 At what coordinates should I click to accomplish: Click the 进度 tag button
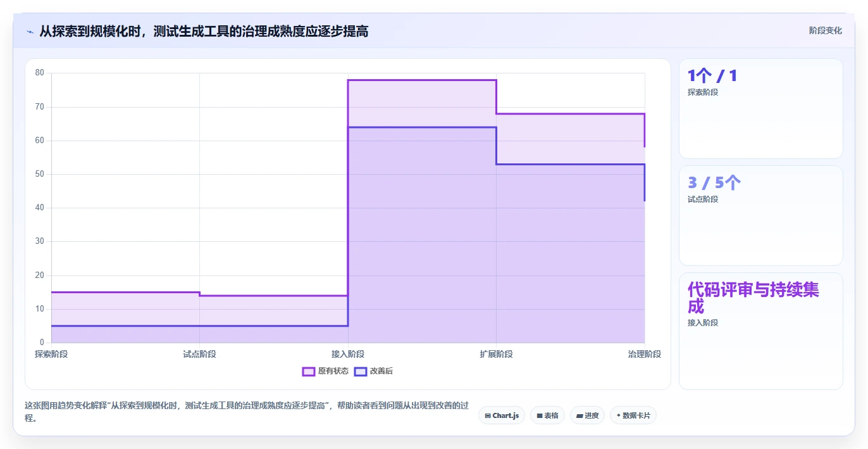587,415
